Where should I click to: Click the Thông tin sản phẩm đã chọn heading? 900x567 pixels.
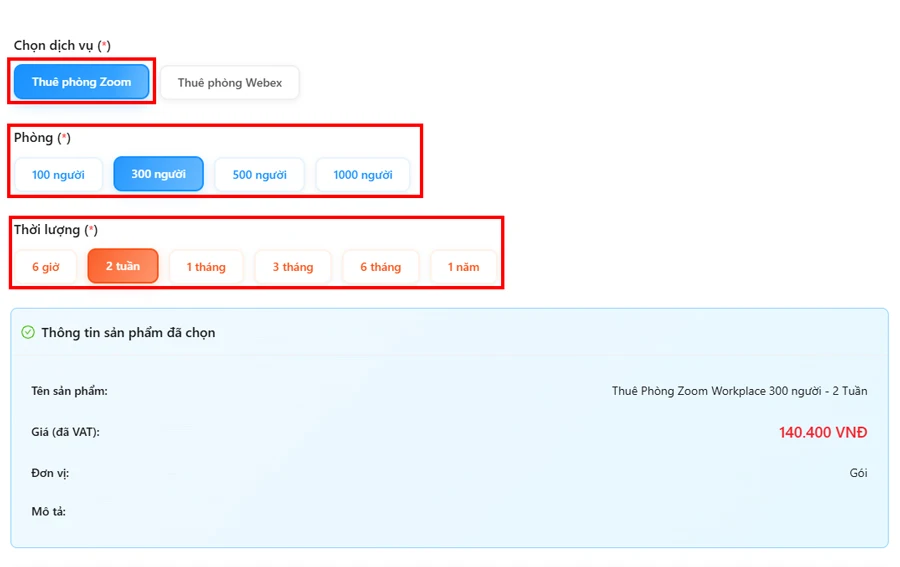pyautogui.click(x=128, y=332)
